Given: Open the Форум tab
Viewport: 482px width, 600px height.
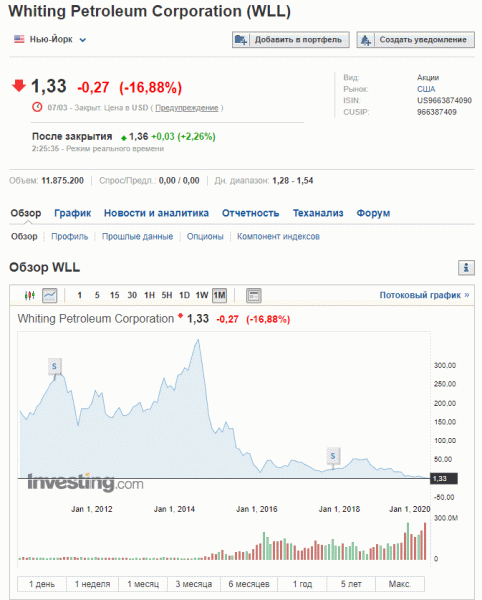Looking at the screenshot, I should pos(373,213).
